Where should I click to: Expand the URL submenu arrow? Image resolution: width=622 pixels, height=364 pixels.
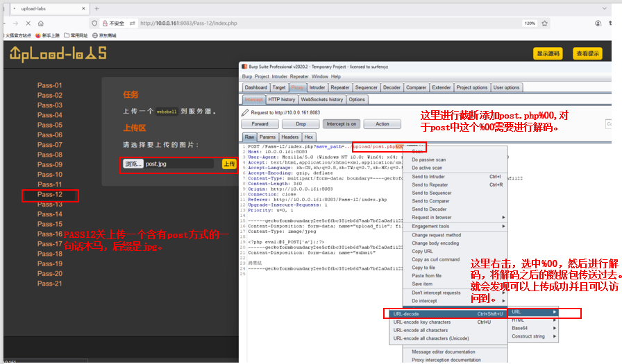pyautogui.click(x=554, y=312)
